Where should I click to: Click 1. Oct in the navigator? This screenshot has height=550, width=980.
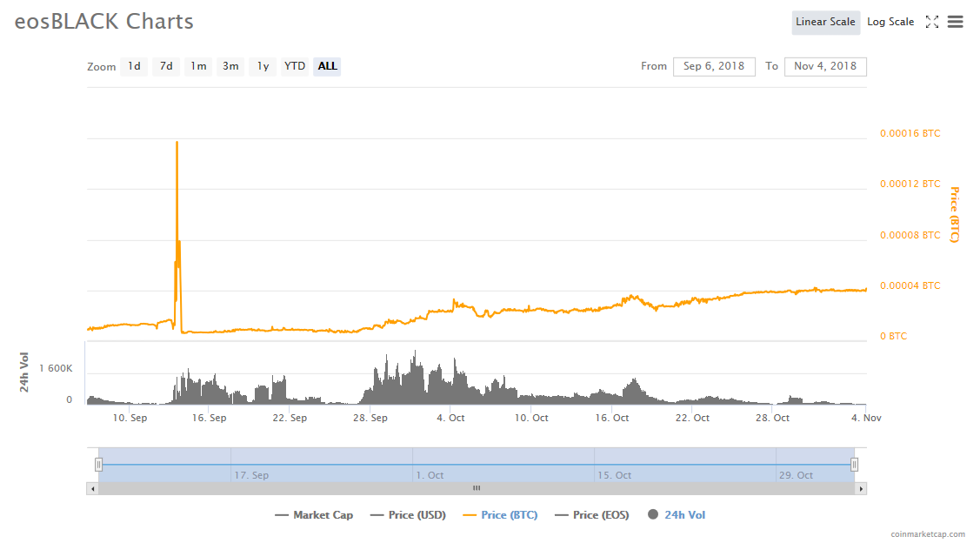[x=430, y=475]
